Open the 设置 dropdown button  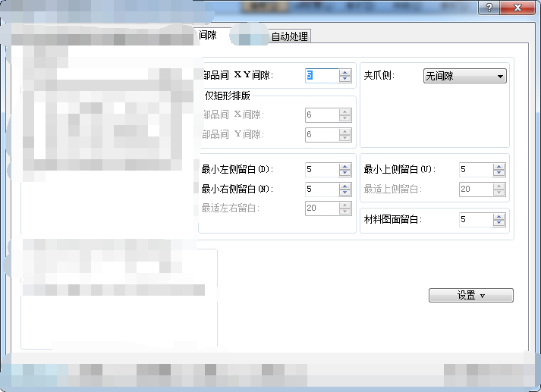tap(471, 296)
